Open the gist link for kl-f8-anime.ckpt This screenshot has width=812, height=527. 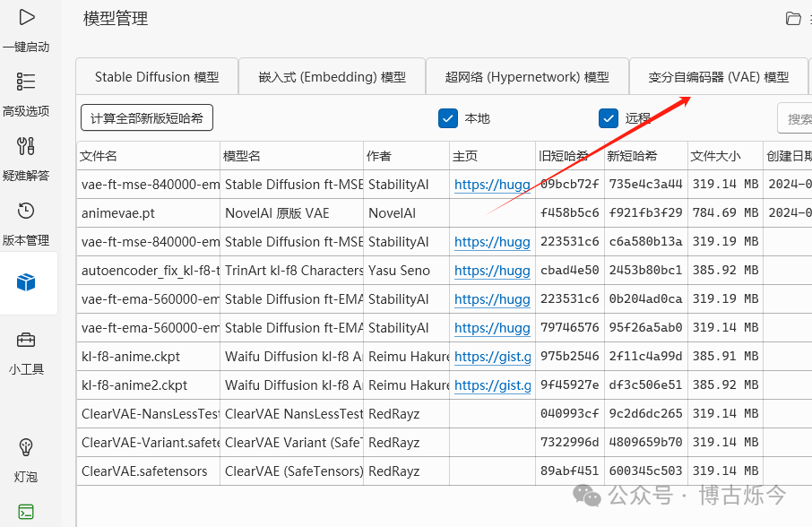[x=492, y=356]
